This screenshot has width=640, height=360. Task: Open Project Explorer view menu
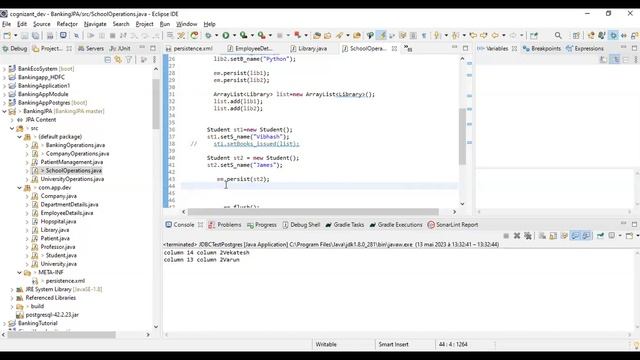[x=154, y=60]
